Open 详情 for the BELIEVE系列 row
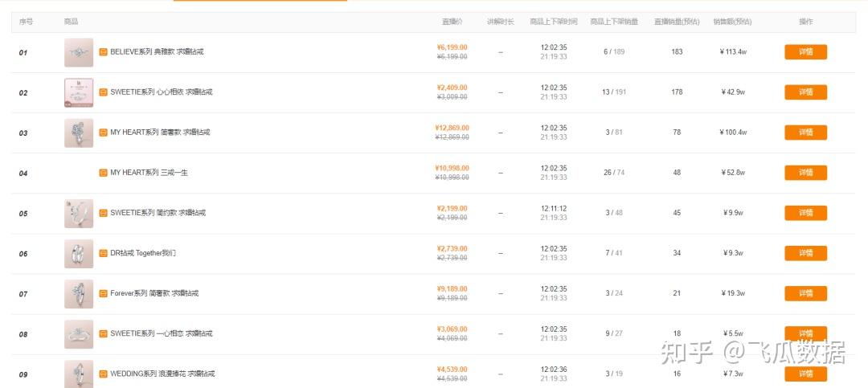Viewport: 868px width, 388px height. point(805,52)
